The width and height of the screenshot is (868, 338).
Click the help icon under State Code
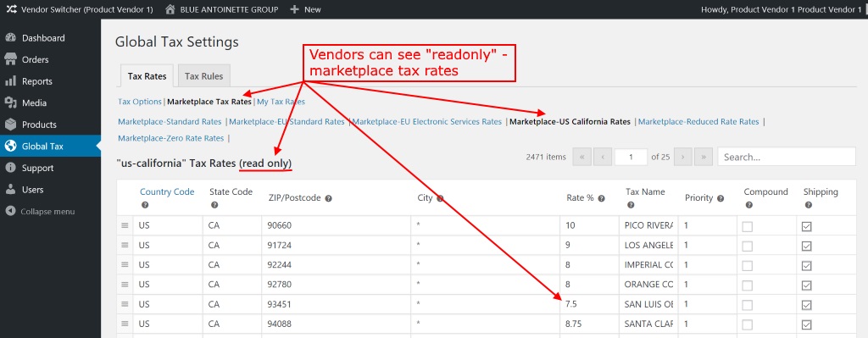click(x=214, y=205)
